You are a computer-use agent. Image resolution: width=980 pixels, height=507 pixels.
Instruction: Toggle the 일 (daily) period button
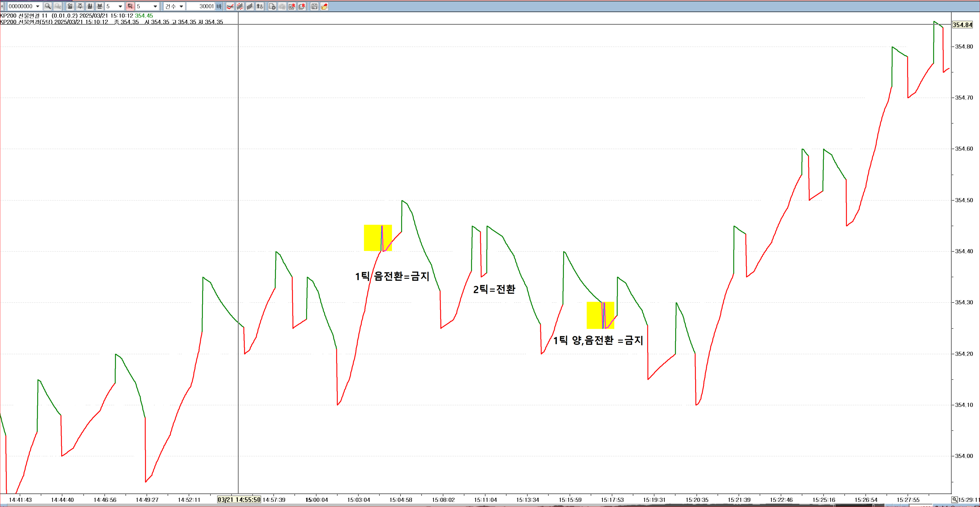coord(70,6)
